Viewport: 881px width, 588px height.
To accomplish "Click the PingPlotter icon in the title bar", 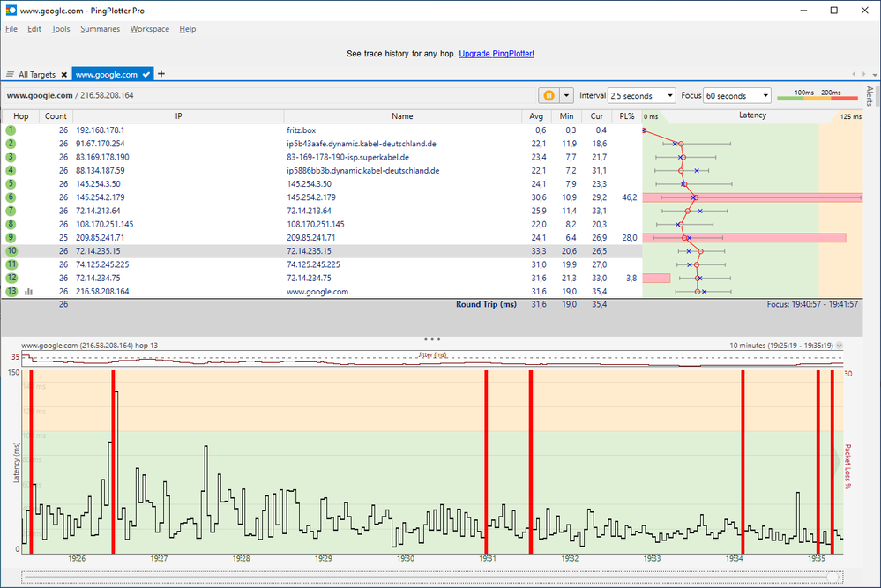I will click(x=10, y=10).
